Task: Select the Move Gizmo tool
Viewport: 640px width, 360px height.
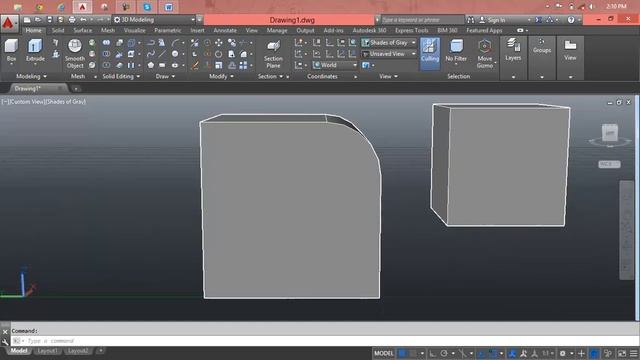Action: (x=484, y=53)
